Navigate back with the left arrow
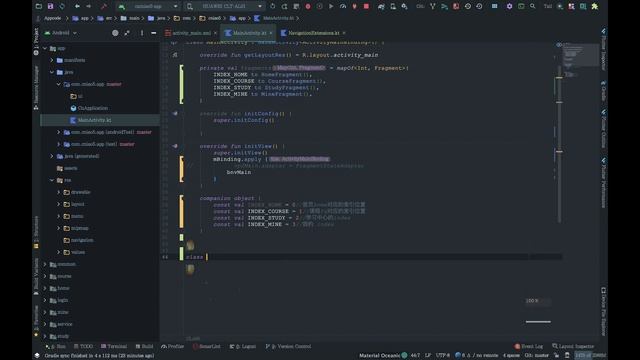Image resolution: width=640 pixels, height=360 pixels. coord(77,6)
